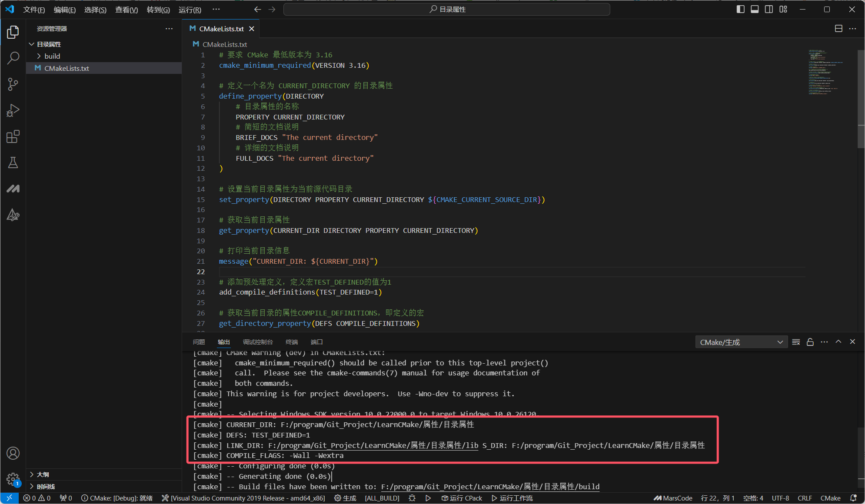Viewport: 865px width, 504px height.
Task: Open the 运行(R) menu
Action: point(190,10)
